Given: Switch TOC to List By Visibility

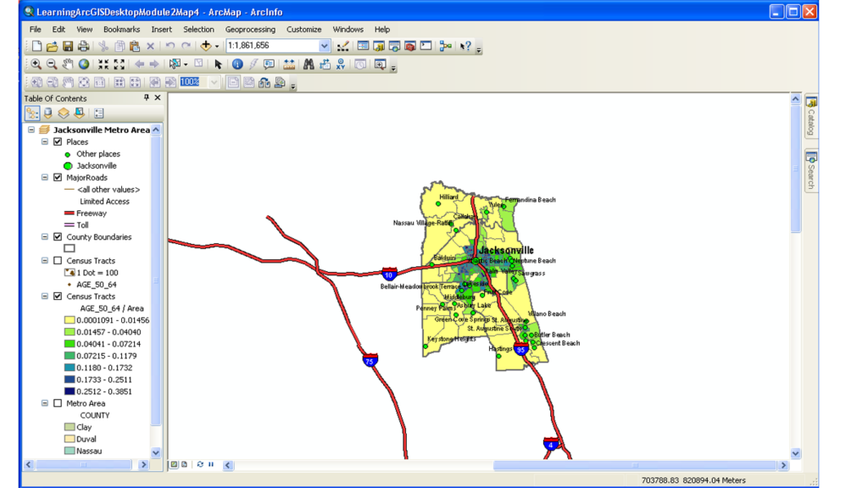Looking at the screenshot, I should pos(64,114).
